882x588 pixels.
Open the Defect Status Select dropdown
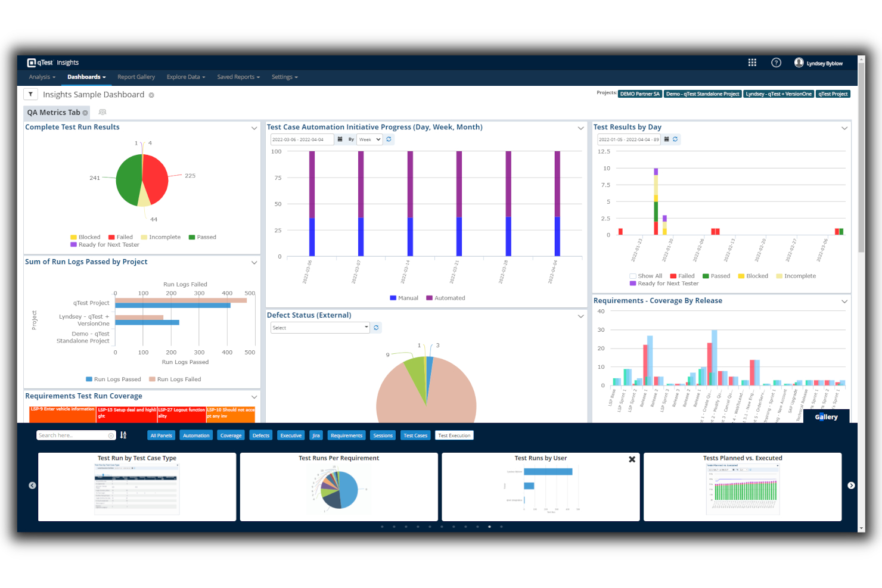[x=321, y=328]
